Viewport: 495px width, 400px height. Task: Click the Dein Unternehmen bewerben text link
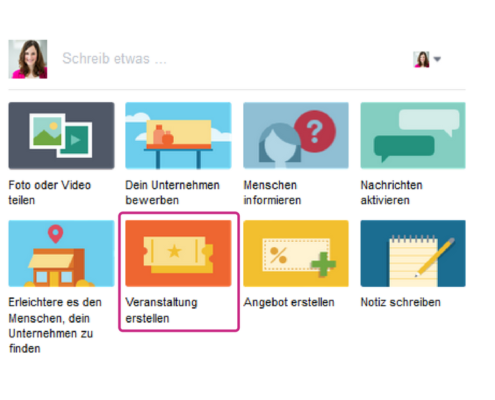point(172,193)
